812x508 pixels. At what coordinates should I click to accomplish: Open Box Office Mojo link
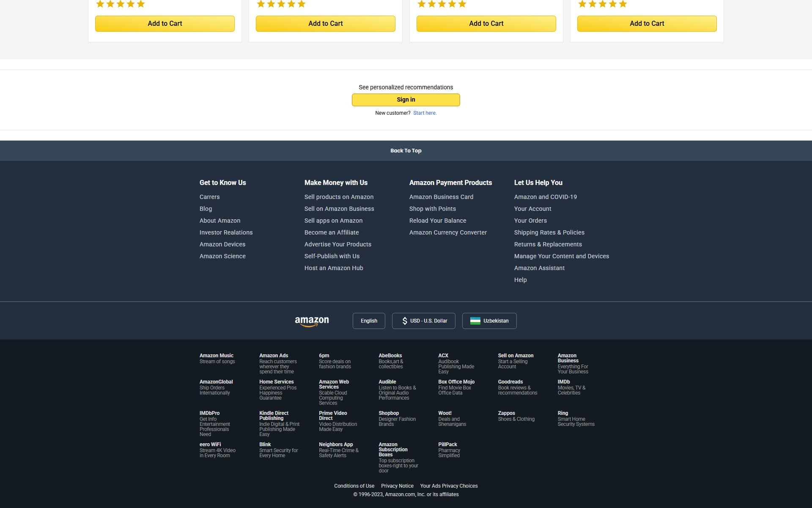(456, 387)
